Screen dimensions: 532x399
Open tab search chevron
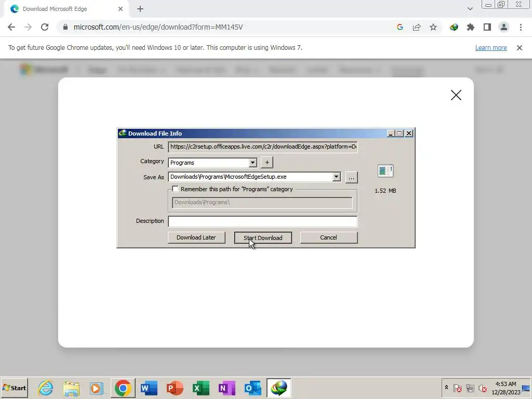470,9
